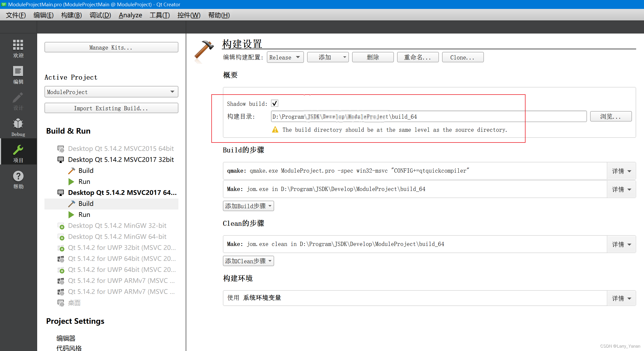The width and height of the screenshot is (644, 351).
Task: Select 编辑器 under Project Settings
Action: pos(66,338)
